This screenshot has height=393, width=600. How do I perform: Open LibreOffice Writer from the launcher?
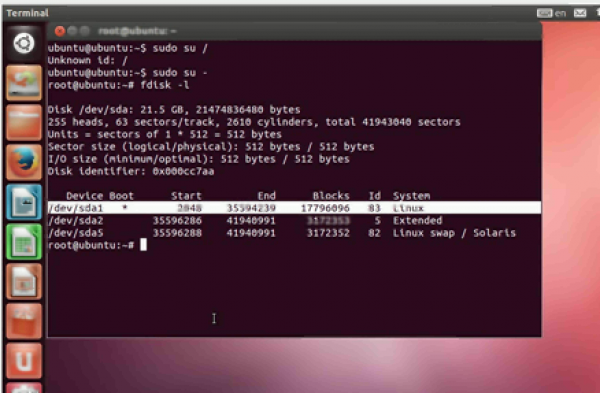(24, 202)
